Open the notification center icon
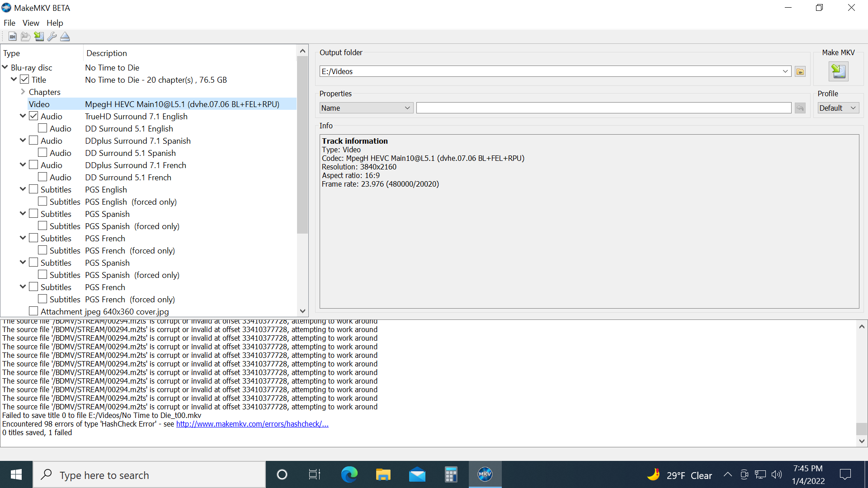This screenshot has height=488, width=868. point(845,474)
